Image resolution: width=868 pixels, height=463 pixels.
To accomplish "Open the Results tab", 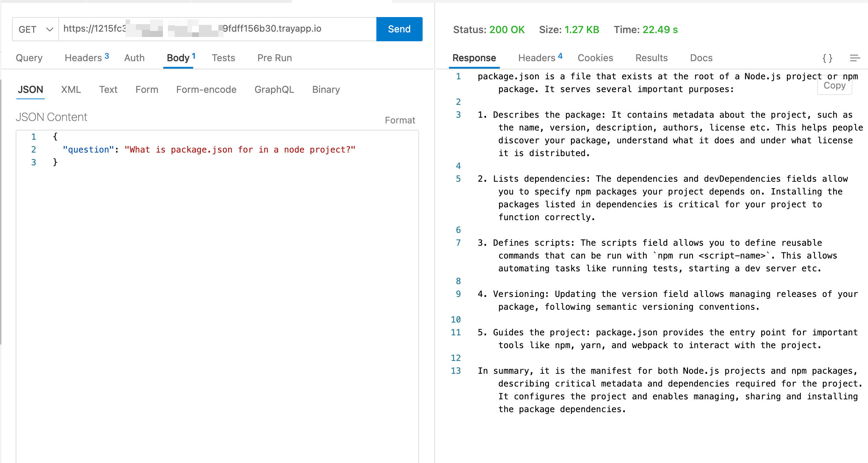I will coord(651,58).
